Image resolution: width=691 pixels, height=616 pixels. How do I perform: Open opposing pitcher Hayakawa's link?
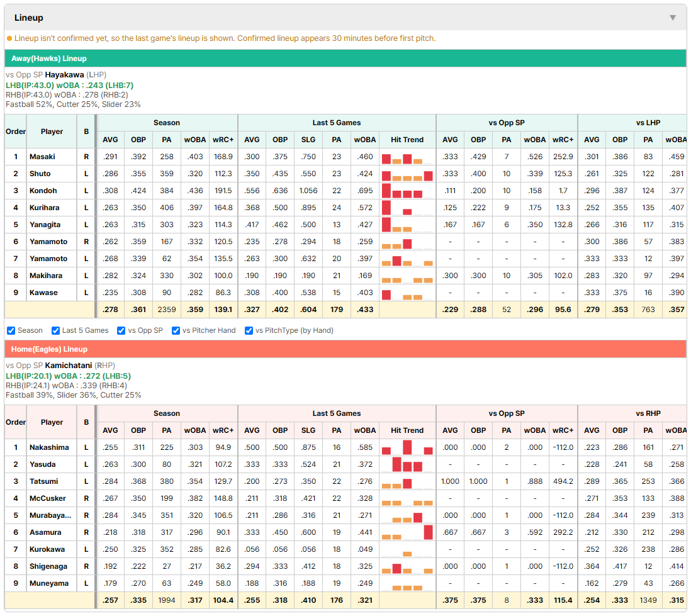pos(64,74)
